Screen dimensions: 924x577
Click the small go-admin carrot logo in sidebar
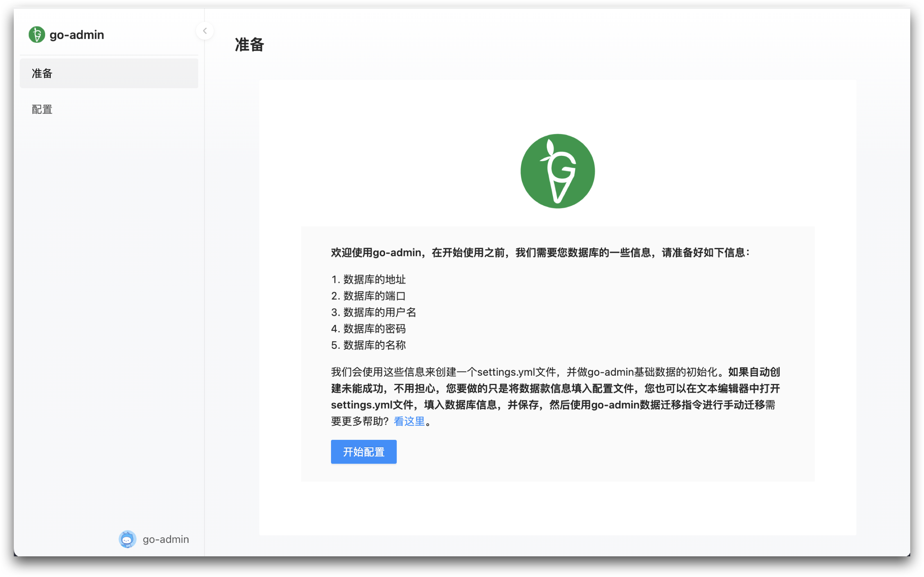click(37, 35)
